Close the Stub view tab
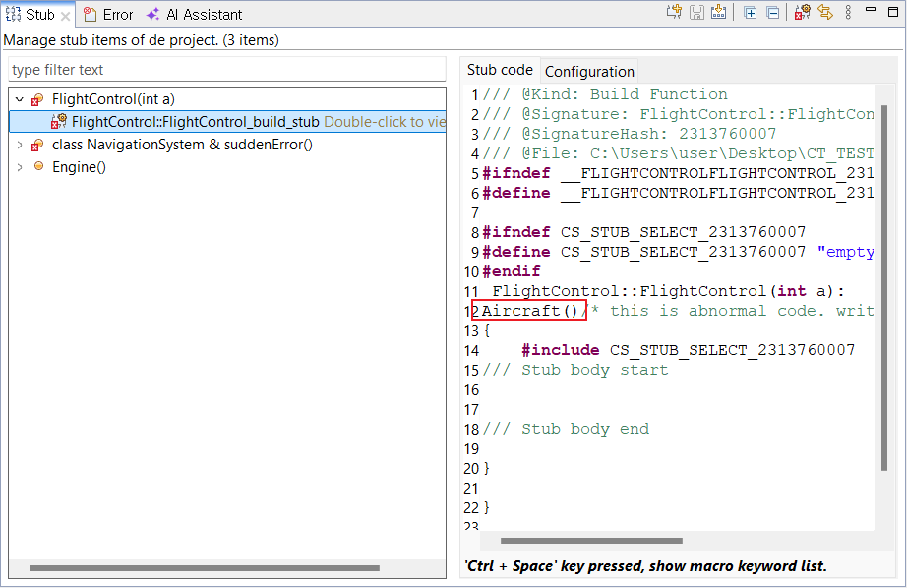Image resolution: width=907 pixels, height=588 pixels. [x=65, y=16]
